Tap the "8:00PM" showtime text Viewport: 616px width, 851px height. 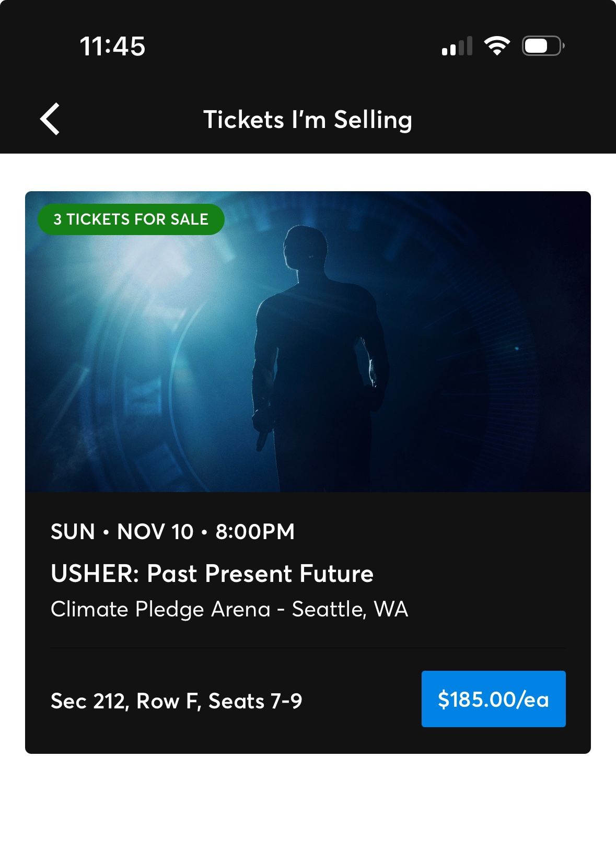click(255, 532)
